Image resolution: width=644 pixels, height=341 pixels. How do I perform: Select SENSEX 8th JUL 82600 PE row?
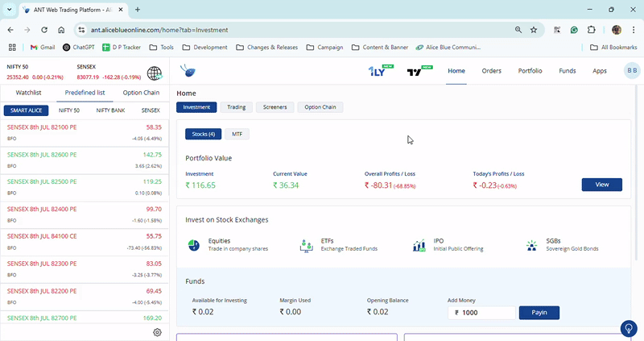85,160
